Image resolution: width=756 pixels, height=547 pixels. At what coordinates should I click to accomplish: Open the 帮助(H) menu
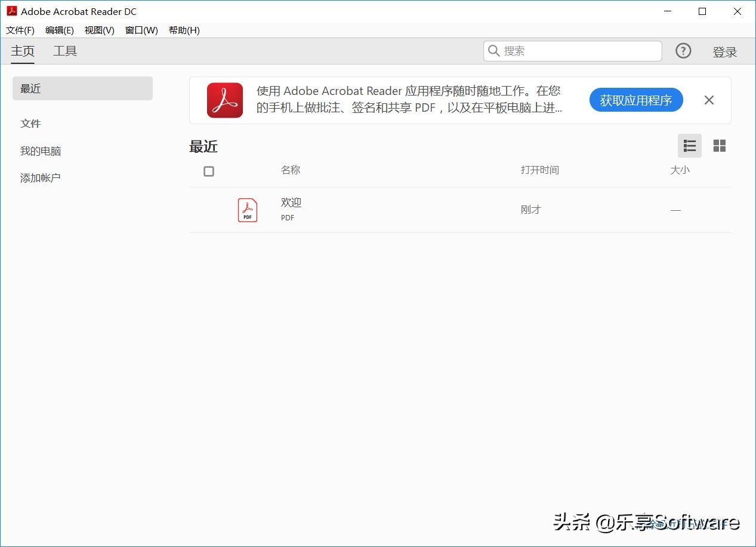click(184, 30)
